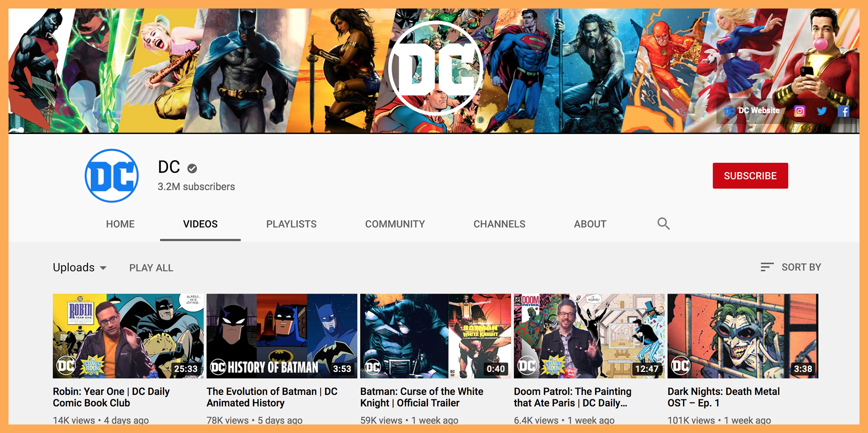Open title Dark Nights: Death Metal OST
Image resolution: width=868 pixels, height=433 pixels.
click(724, 397)
